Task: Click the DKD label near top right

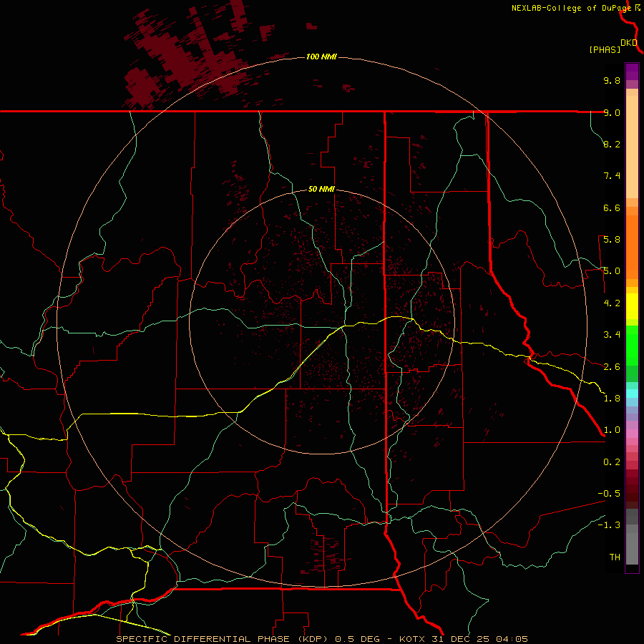Action: pos(629,43)
